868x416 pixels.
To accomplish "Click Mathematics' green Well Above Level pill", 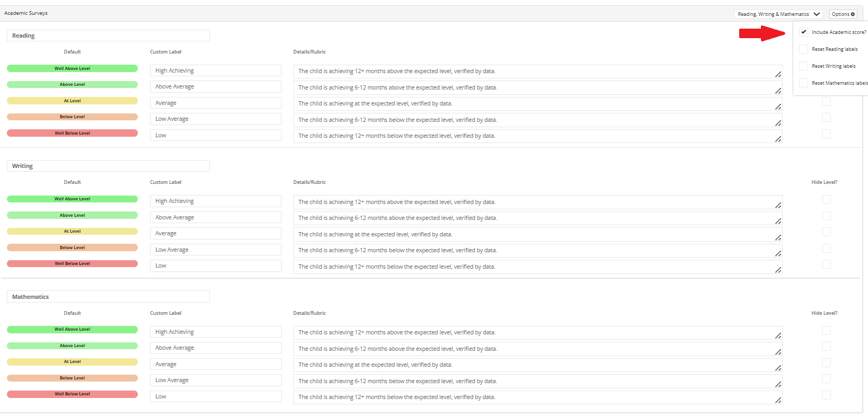I will [72, 330].
